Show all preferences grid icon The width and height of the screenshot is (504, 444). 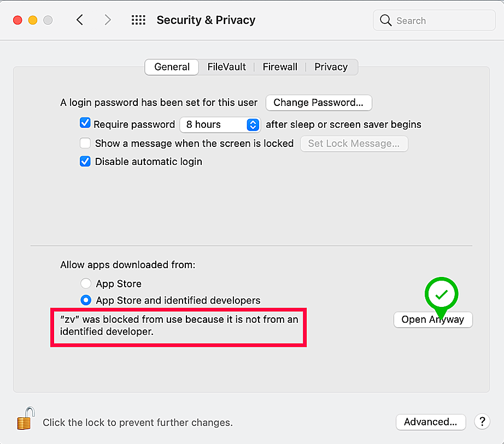tap(139, 20)
